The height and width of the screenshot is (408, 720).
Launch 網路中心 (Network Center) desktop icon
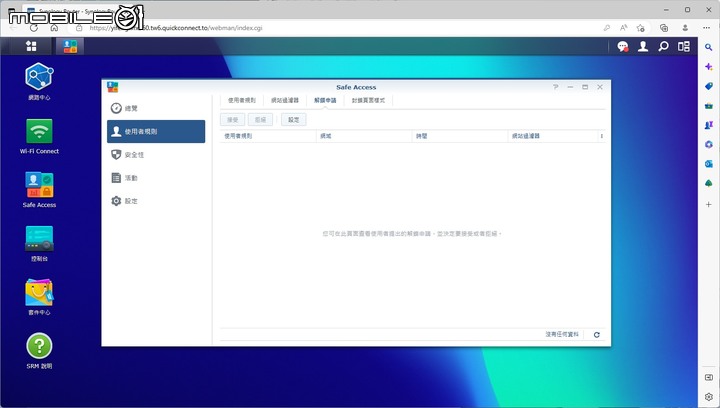point(39,81)
